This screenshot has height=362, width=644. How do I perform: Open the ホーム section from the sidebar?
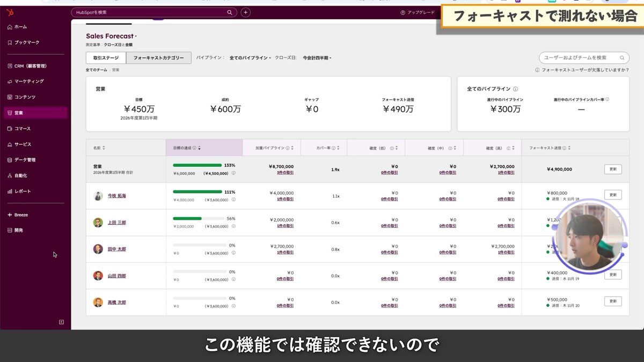pyautogui.click(x=21, y=26)
